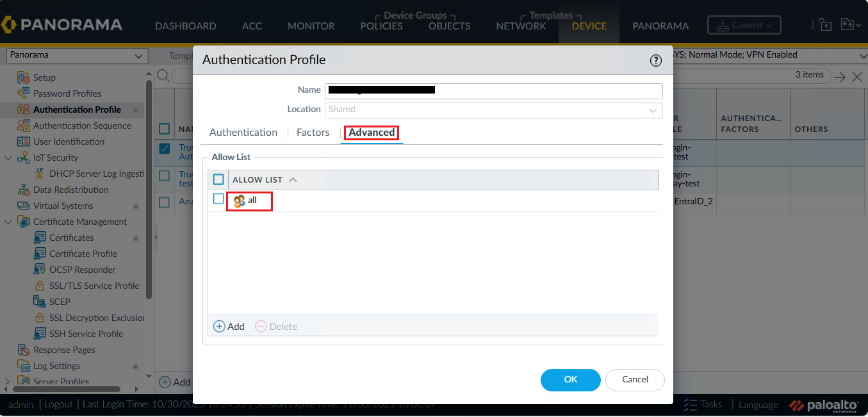Click the Response Pages icon
The image size is (868, 417).
(24, 350)
